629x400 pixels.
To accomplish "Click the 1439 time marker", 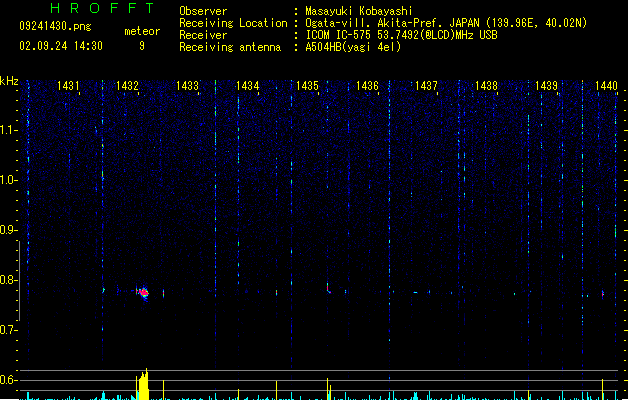I will [546, 86].
